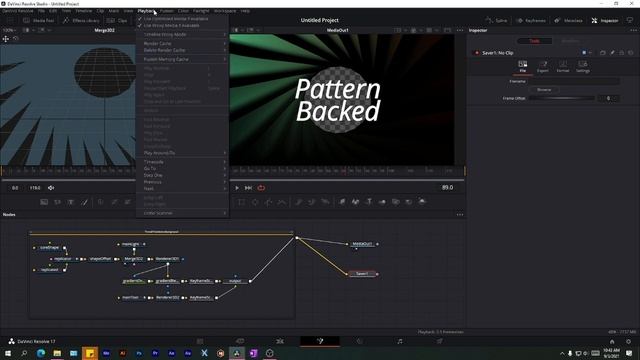Expand the Delete Render Cache submenu

coord(182,50)
